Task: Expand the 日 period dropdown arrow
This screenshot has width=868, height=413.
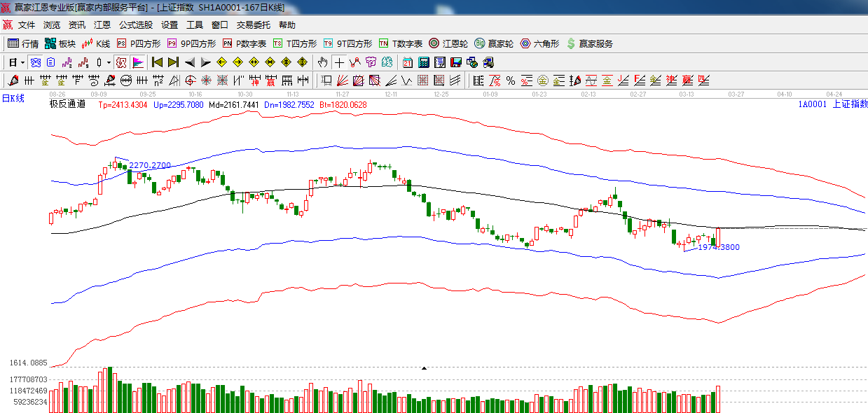Action: coord(22,62)
